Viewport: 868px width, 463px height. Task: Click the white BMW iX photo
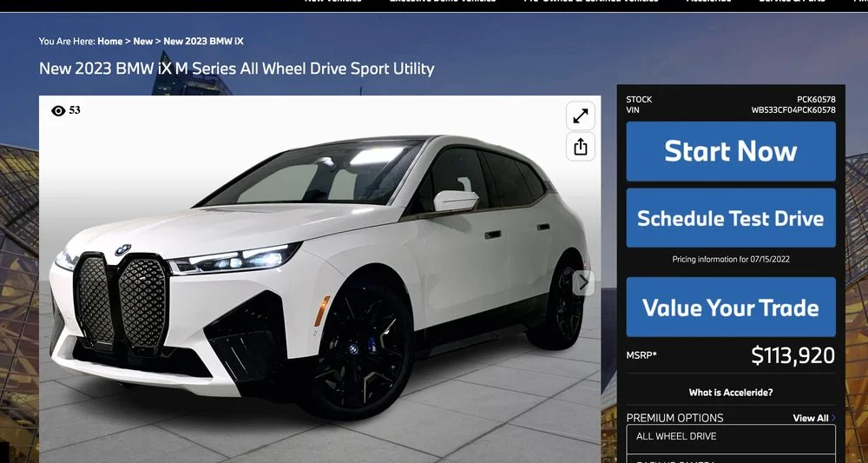[x=319, y=279]
